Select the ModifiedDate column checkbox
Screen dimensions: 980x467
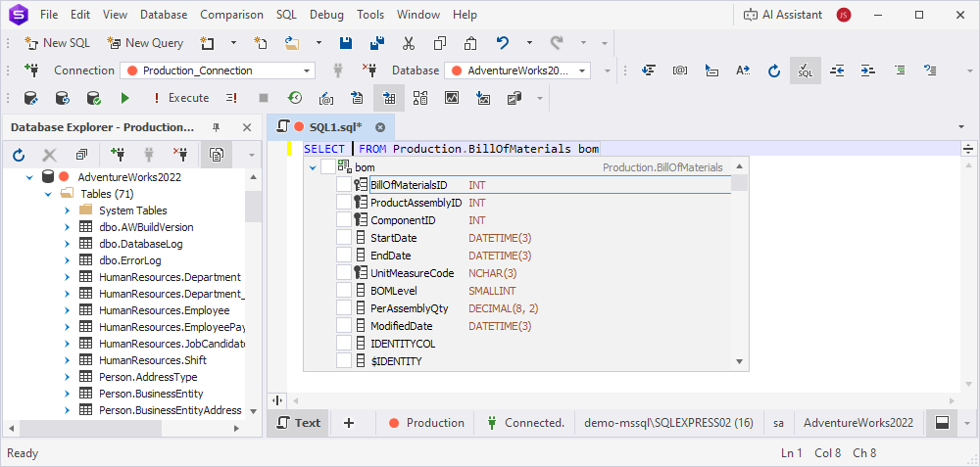pyautogui.click(x=344, y=326)
